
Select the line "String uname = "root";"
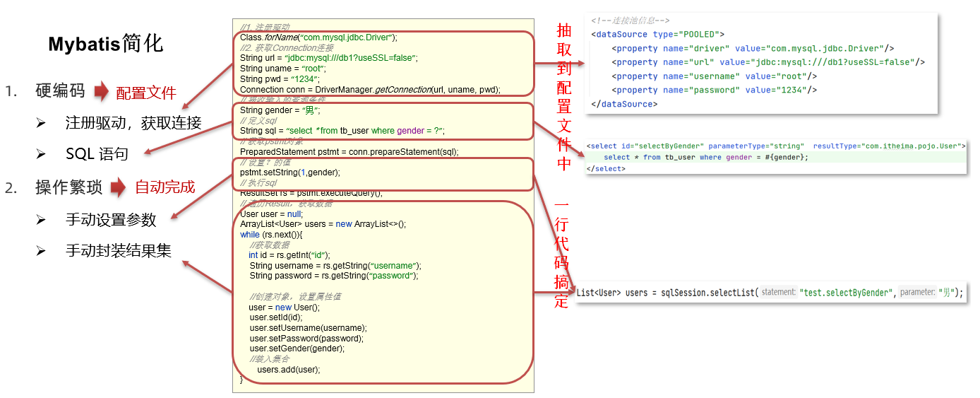point(282,69)
